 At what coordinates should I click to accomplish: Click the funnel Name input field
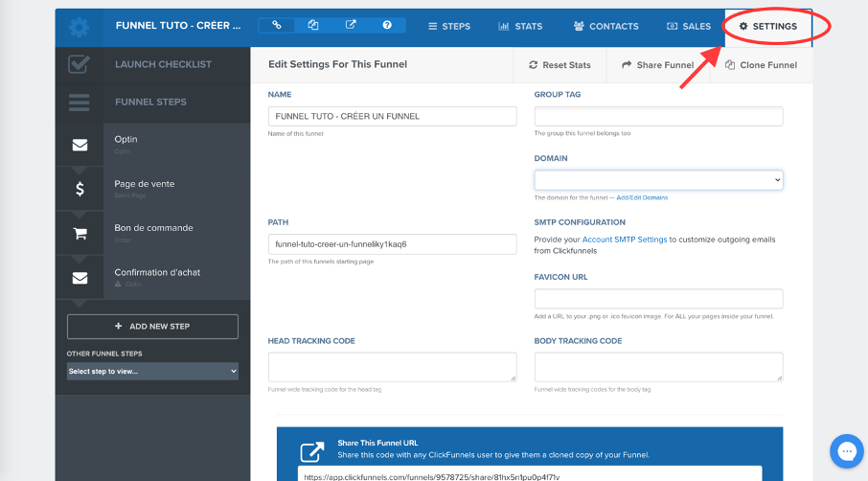(x=393, y=116)
